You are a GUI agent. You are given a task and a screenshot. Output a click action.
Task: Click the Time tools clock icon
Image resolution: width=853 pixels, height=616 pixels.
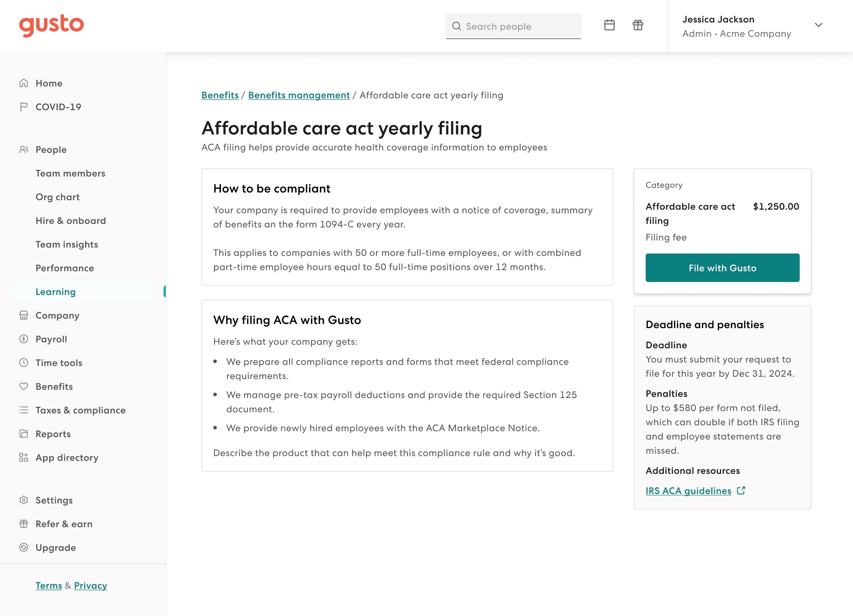coord(24,363)
